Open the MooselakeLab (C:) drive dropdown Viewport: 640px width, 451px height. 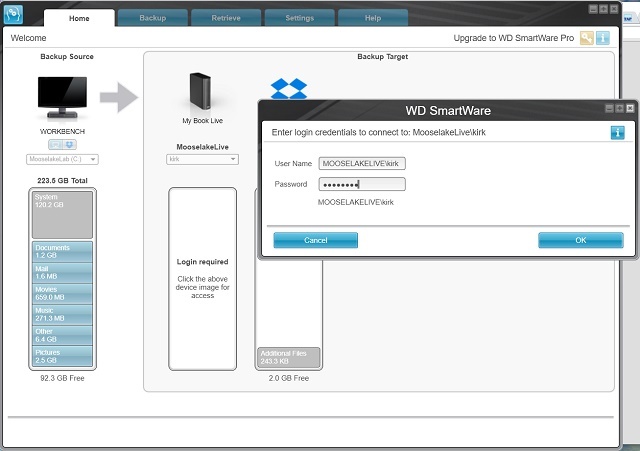pyautogui.click(x=62, y=159)
